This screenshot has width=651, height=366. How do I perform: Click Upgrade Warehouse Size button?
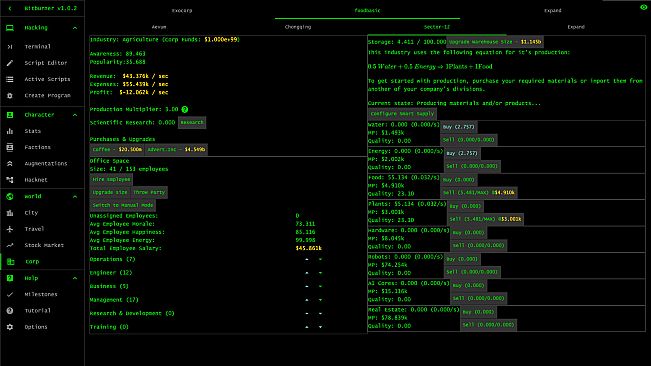[495, 42]
